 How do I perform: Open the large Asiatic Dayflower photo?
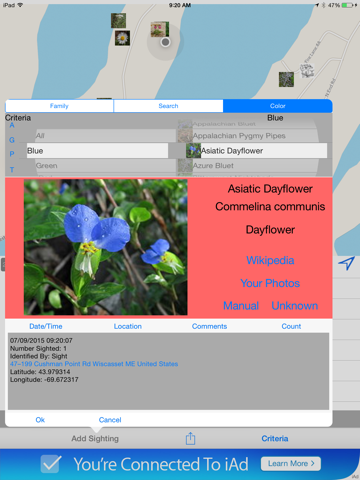[x=106, y=247]
